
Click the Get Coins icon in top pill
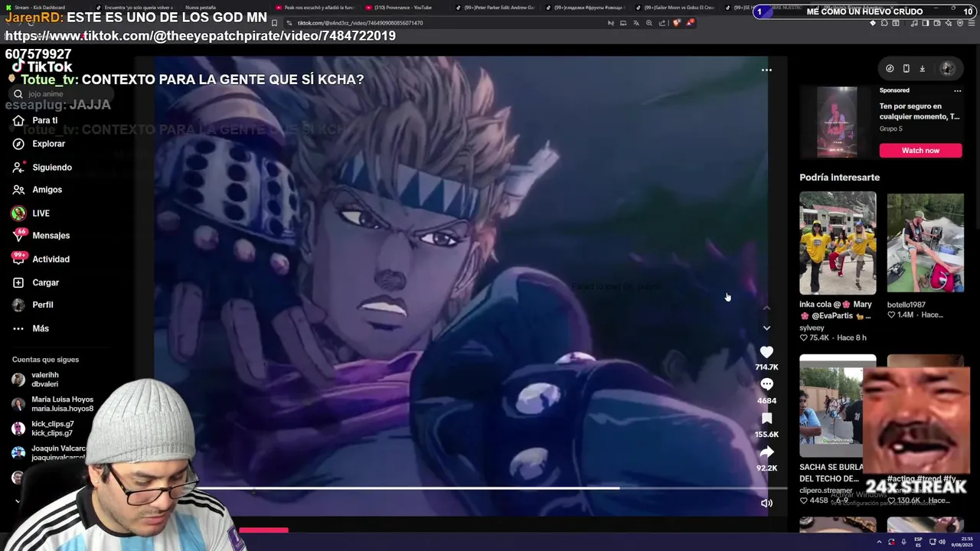(890, 68)
